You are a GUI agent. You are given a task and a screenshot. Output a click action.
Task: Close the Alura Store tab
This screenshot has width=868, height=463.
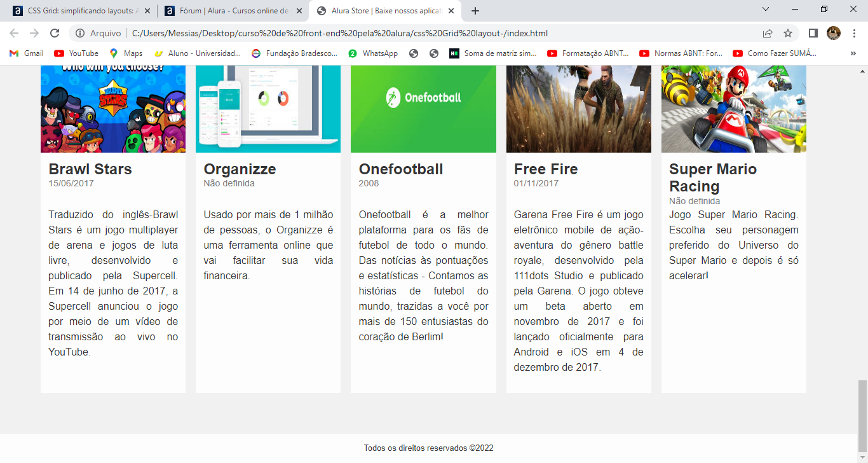pos(451,11)
